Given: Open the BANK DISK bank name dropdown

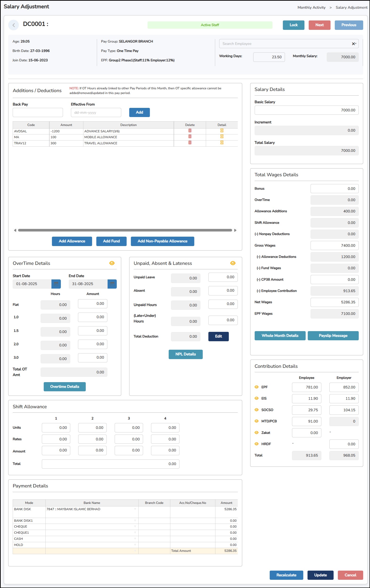Looking at the screenshot, I should (x=135, y=509).
